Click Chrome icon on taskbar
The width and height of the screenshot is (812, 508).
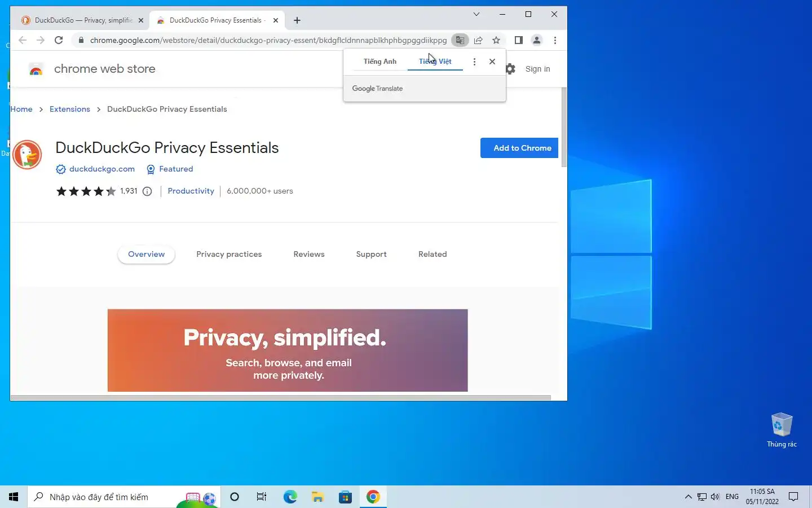pyautogui.click(x=373, y=497)
